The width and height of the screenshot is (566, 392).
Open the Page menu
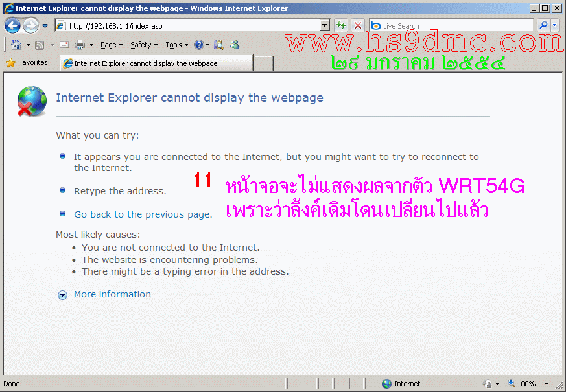(x=112, y=45)
